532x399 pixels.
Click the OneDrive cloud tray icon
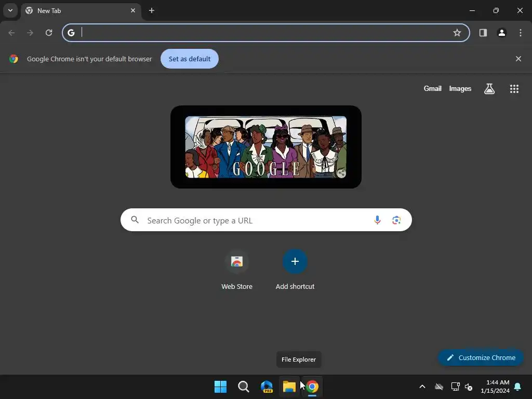click(439, 387)
